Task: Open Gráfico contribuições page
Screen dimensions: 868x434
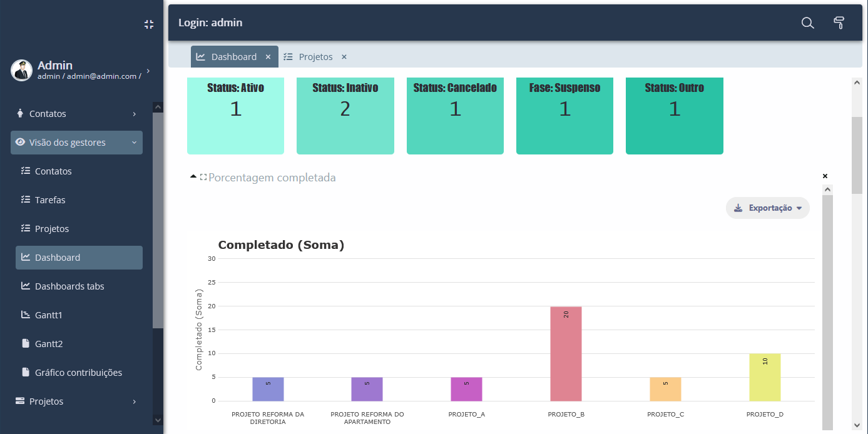Action: 78,373
